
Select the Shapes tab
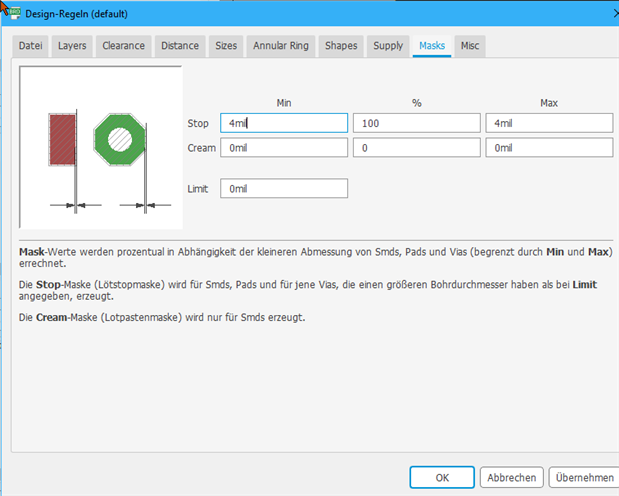pyautogui.click(x=341, y=46)
